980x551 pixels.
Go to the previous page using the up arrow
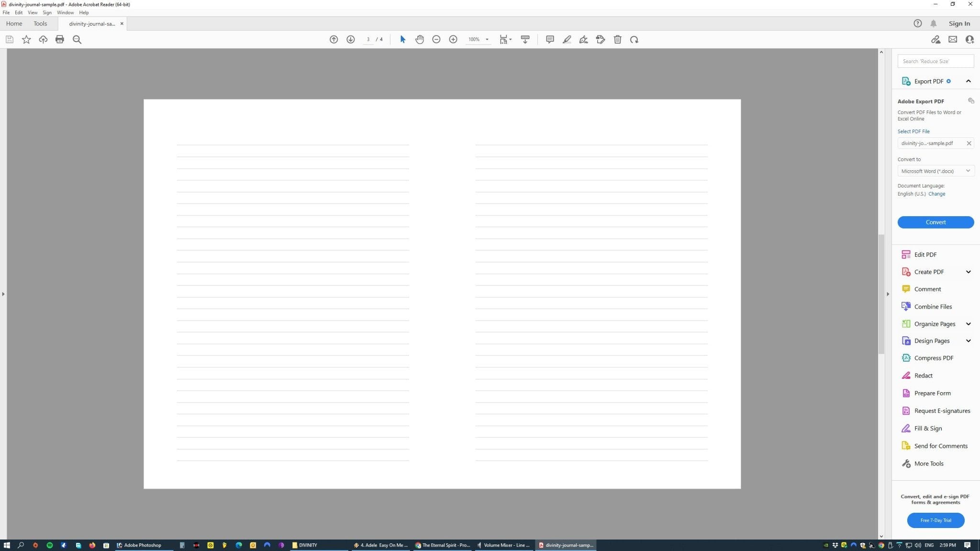(334, 40)
